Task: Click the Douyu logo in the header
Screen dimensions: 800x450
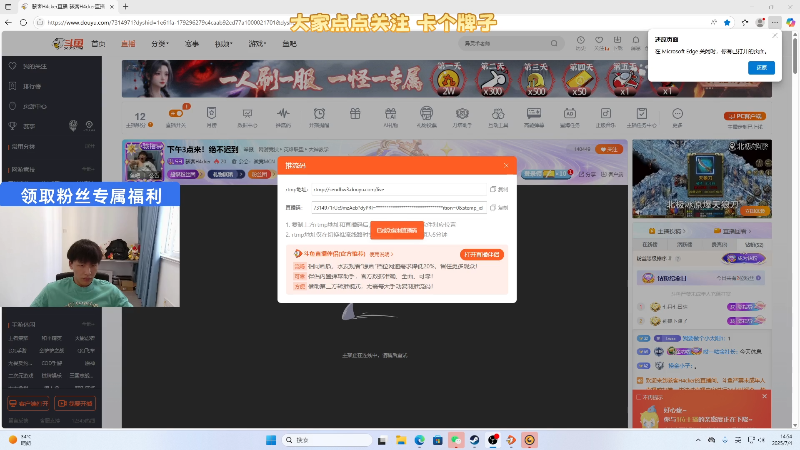Action: point(67,44)
